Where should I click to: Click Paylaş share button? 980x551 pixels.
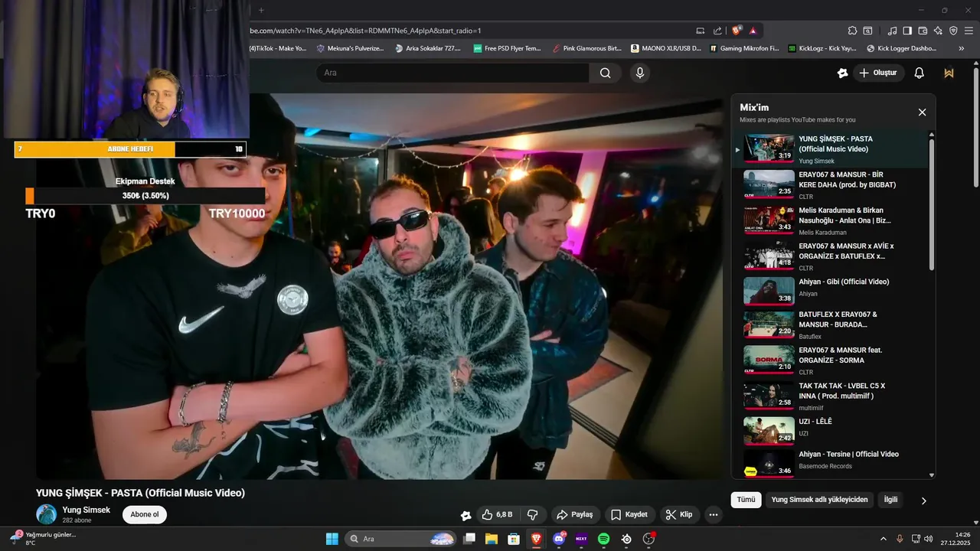point(574,514)
